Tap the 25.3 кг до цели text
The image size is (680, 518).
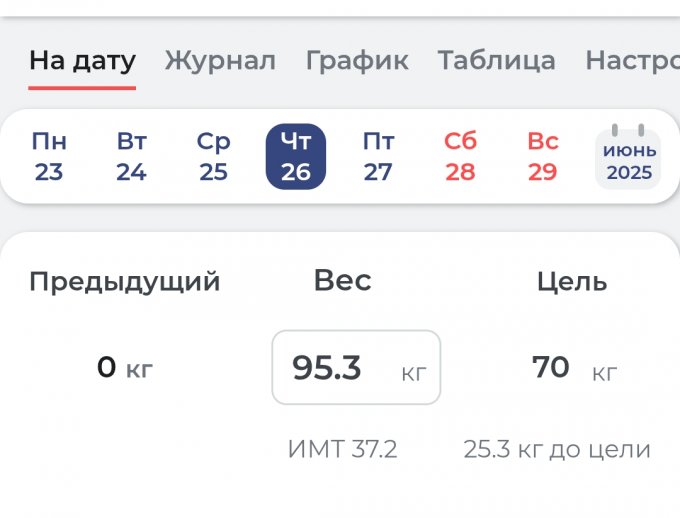click(x=557, y=450)
